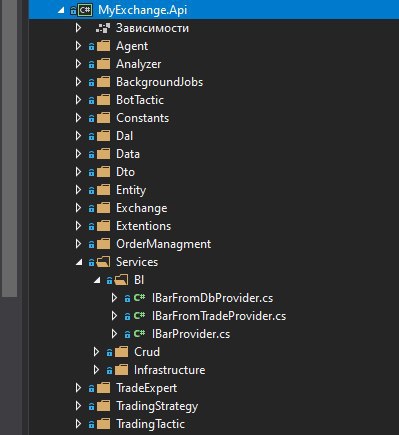Select the Analyzer folder label
The image size is (399, 435).
pos(139,64)
